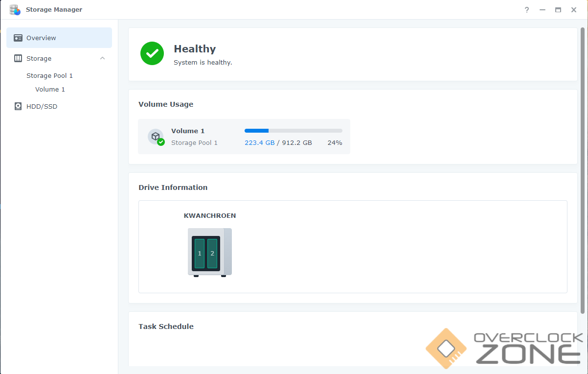Click the vertical scrollbar on the right
Viewport: 588px width, 374px height.
pyautogui.click(x=582, y=171)
